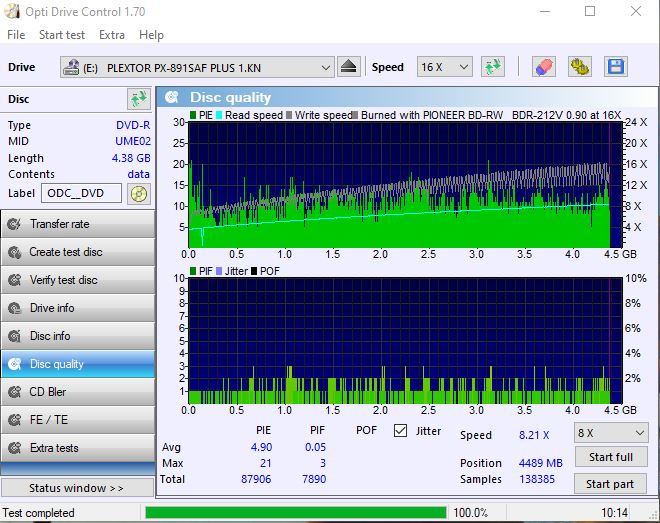Click the disc Label text field

(x=81, y=193)
